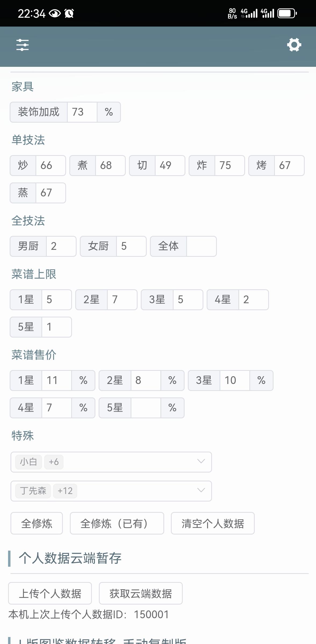Open the filter sliders menu icon

pos(22,45)
